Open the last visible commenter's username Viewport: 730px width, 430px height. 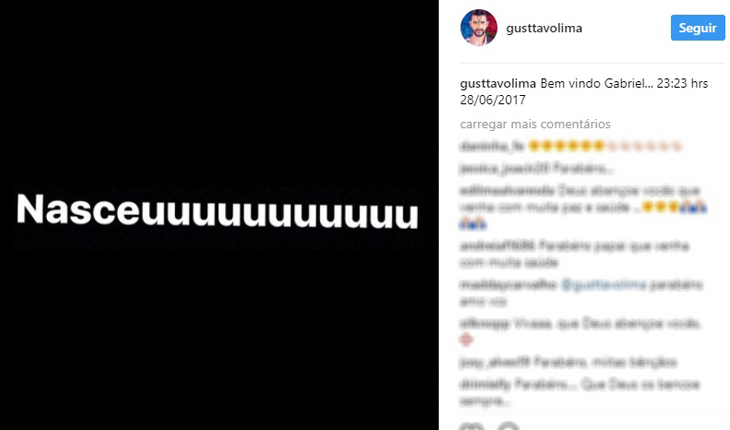click(x=487, y=384)
